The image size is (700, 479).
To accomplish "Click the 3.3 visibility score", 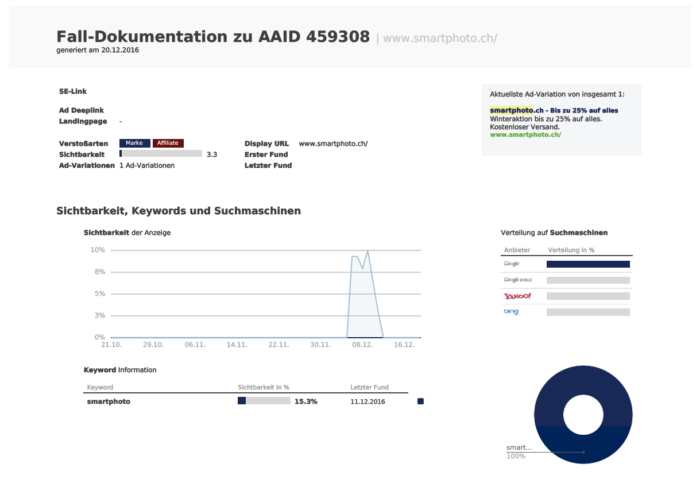I will [212, 154].
